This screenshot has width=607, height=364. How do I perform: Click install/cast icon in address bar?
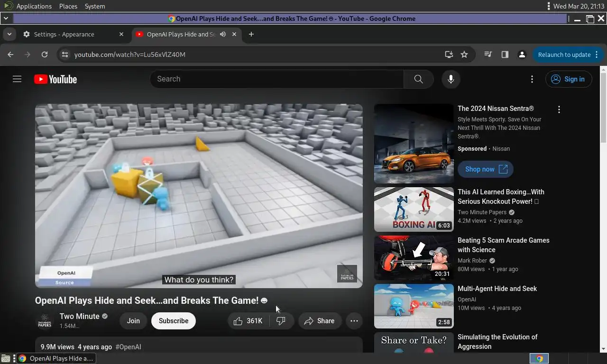pyautogui.click(x=449, y=55)
